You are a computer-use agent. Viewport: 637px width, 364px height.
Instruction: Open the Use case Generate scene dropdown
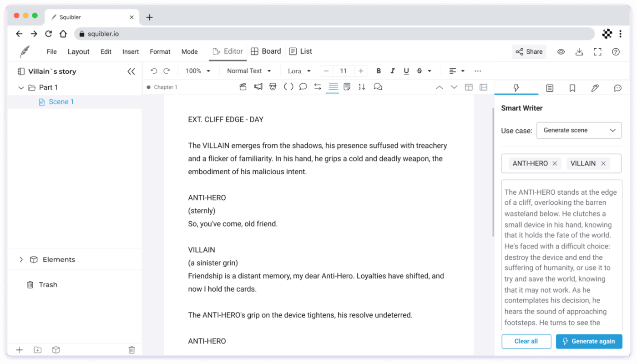point(579,130)
